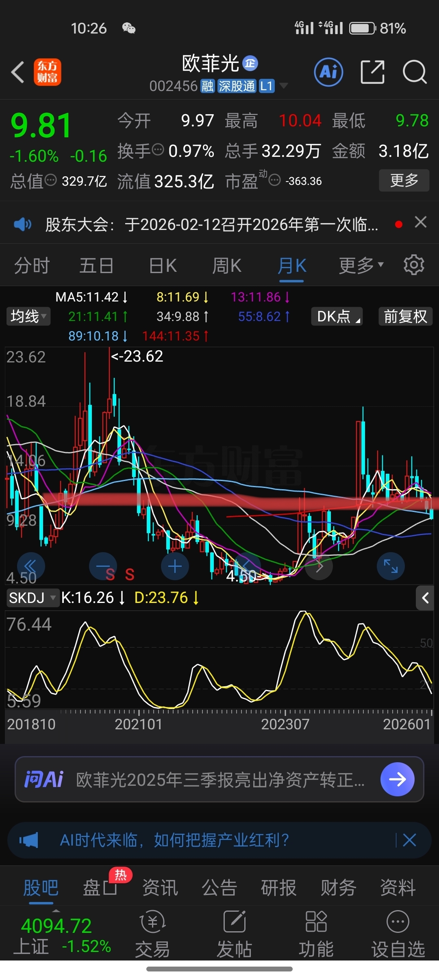Tap the <-23.62 high marker label
Screen dimensions: 439x980
pos(137,356)
